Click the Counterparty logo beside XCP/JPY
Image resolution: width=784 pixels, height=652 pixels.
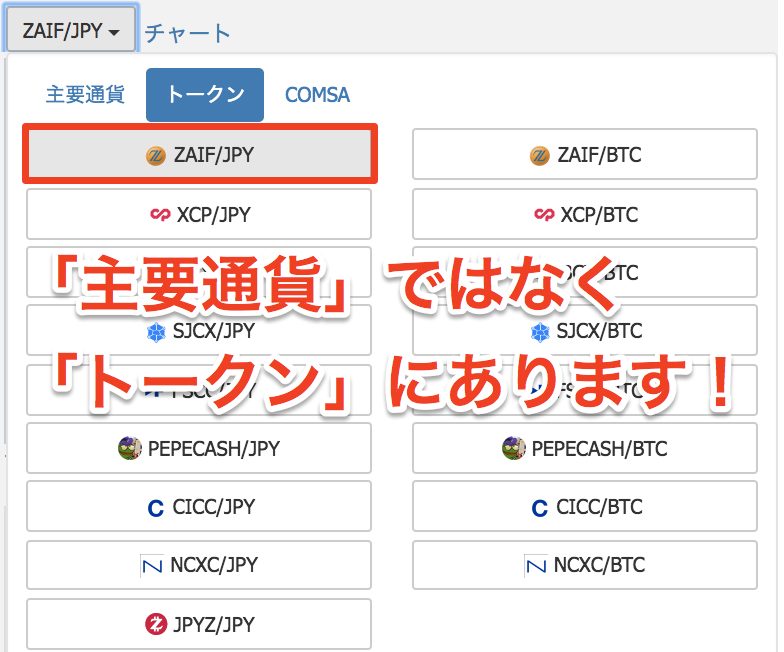pos(160,214)
